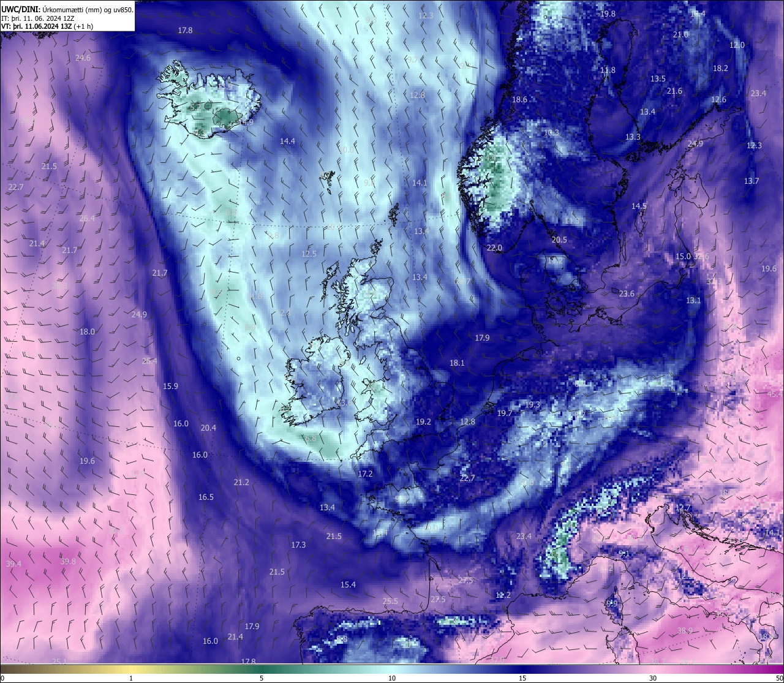Click the 12.0 value on the map

tap(737, 45)
